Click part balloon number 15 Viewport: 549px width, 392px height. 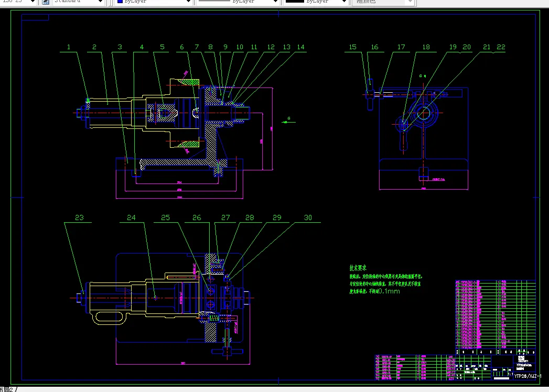point(352,47)
